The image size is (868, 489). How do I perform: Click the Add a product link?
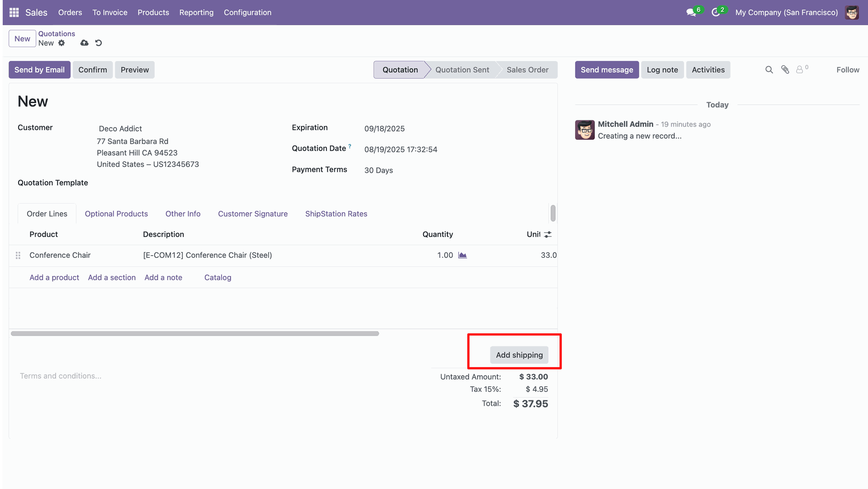54,278
